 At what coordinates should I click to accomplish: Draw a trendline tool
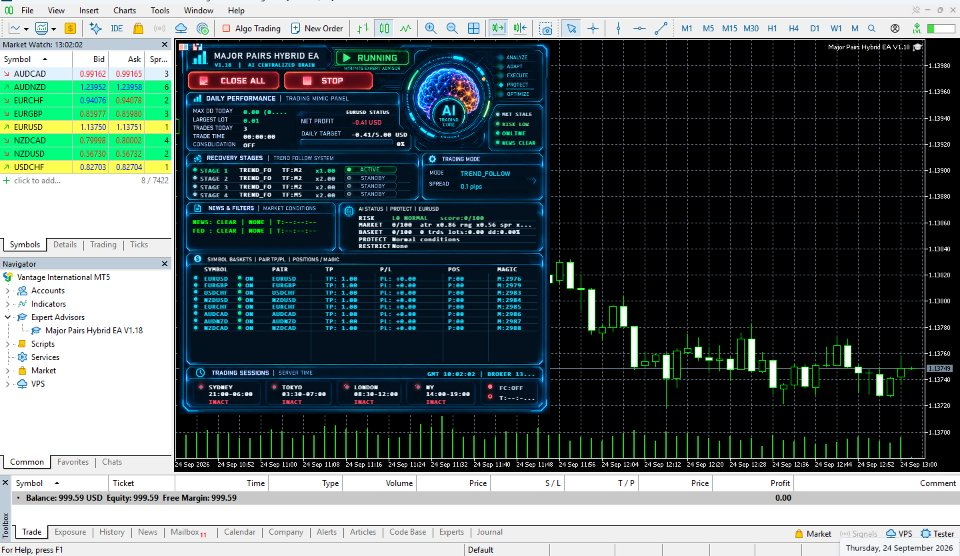(661, 28)
